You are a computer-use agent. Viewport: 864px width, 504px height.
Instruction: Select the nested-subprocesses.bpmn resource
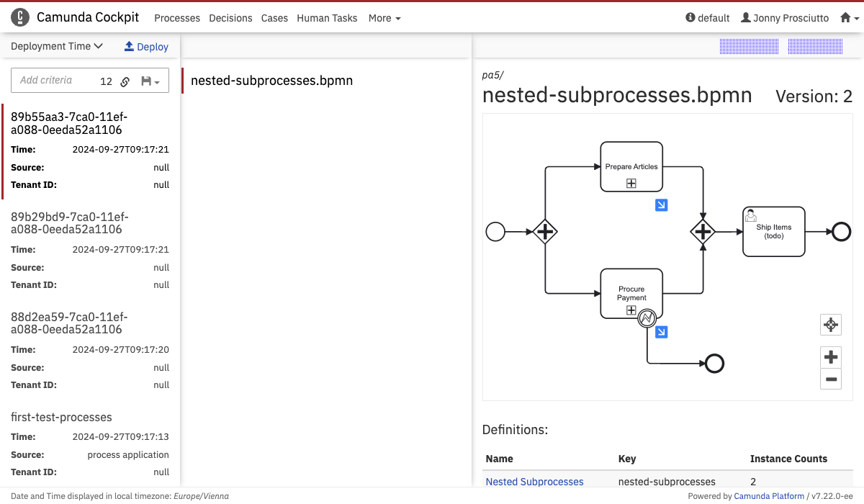click(x=272, y=81)
